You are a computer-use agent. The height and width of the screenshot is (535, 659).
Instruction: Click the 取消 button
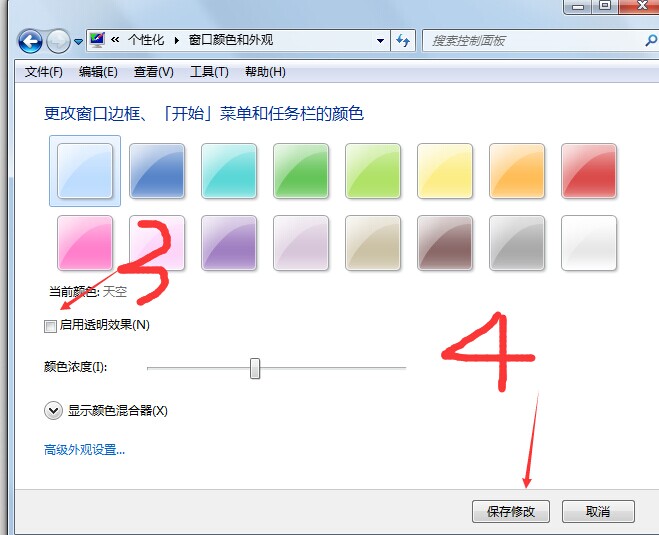pos(598,511)
